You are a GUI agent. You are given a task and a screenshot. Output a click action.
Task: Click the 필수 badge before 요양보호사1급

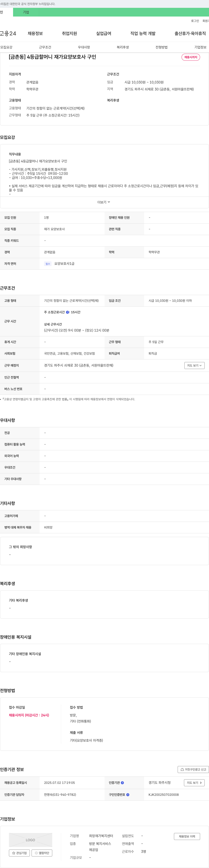(48, 264)
